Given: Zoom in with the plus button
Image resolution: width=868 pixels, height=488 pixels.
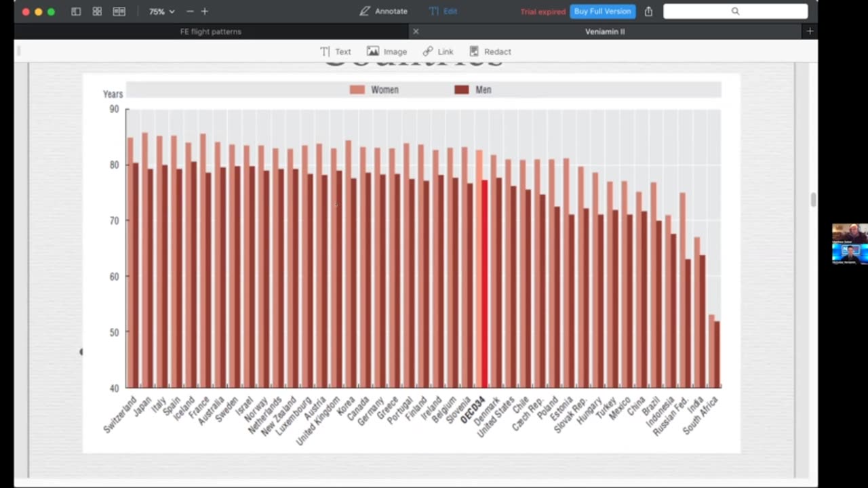Looking at the screenshot, I should pyautogui.click(x=205, y=12).
